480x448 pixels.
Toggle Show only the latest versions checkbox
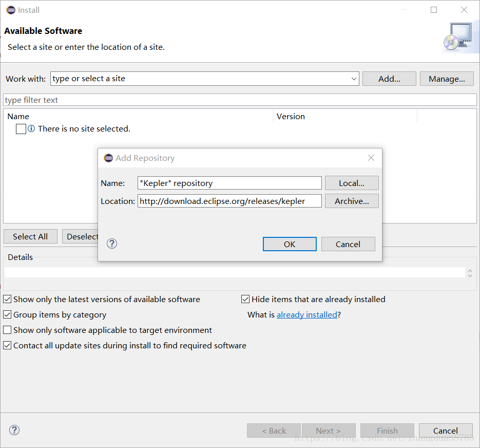(x=7, y=299)
